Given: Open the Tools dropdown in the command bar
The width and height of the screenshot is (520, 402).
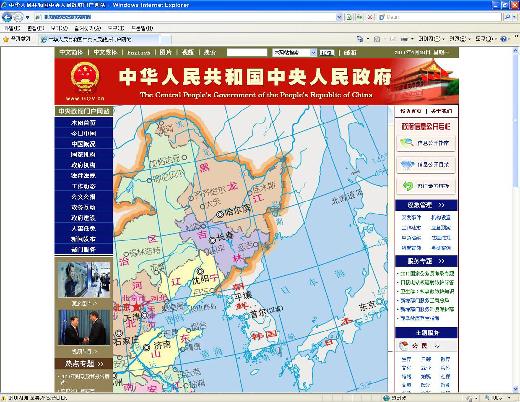Looking at the screenshot, I should tap(485, 39).
